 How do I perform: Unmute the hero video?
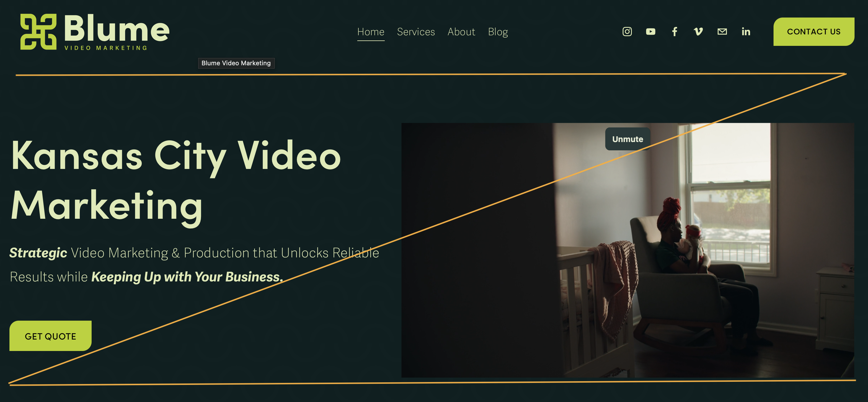(627, 139)
